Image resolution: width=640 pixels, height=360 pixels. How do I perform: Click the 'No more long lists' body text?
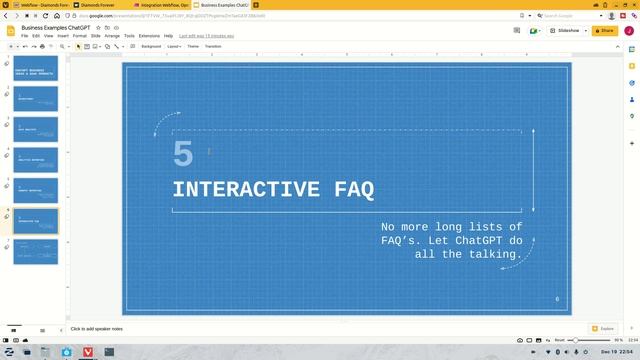451,240
